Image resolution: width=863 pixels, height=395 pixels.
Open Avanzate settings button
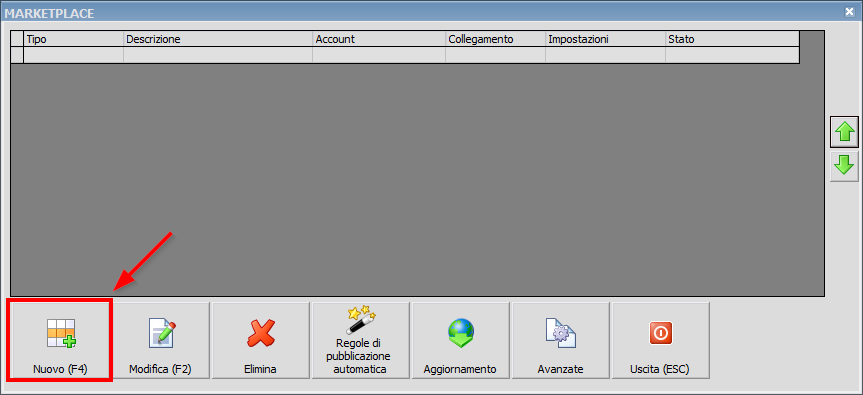tap(561, 340)
